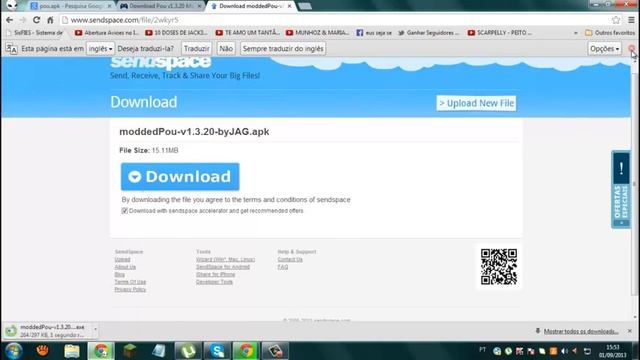Screen dimensions: 640x360
Task: Open the Share for iPhone link
Action: click(x=215, y=274)
